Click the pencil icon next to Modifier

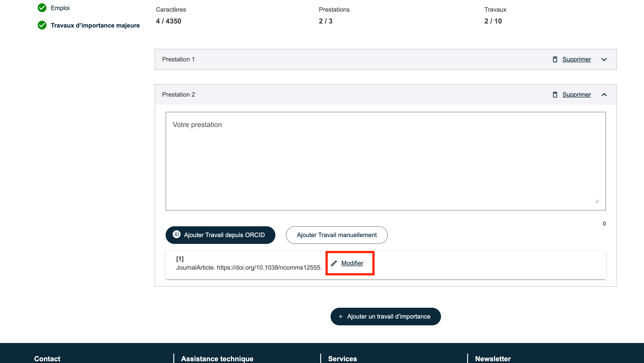[334, 263]
